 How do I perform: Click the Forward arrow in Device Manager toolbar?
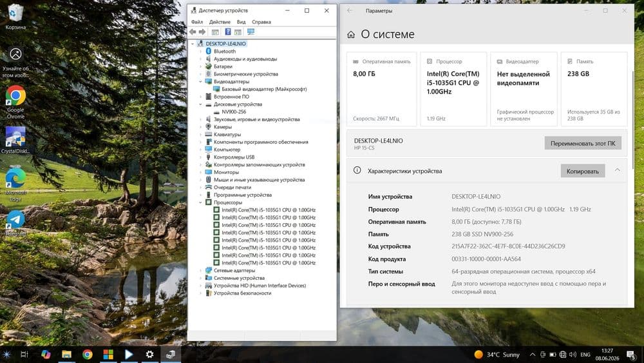click(202, 32)
